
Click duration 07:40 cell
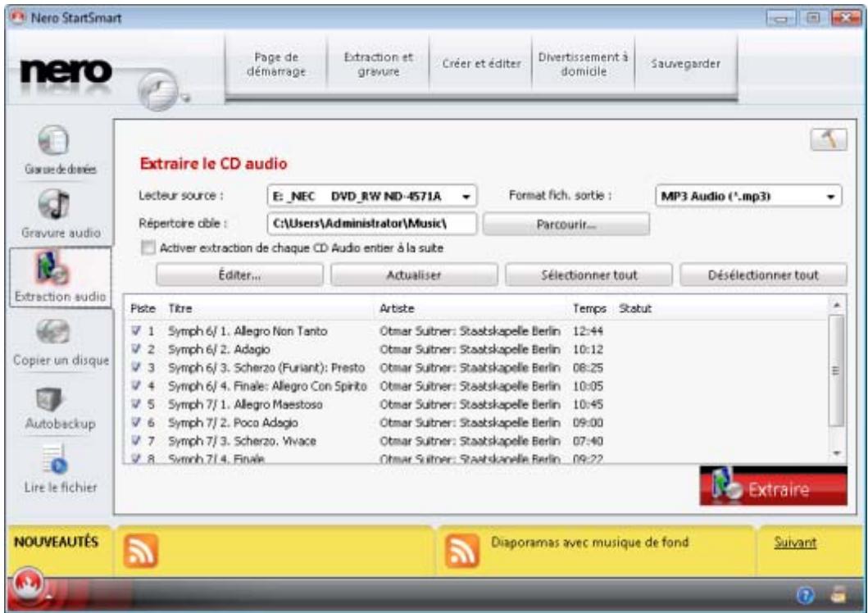588,441
